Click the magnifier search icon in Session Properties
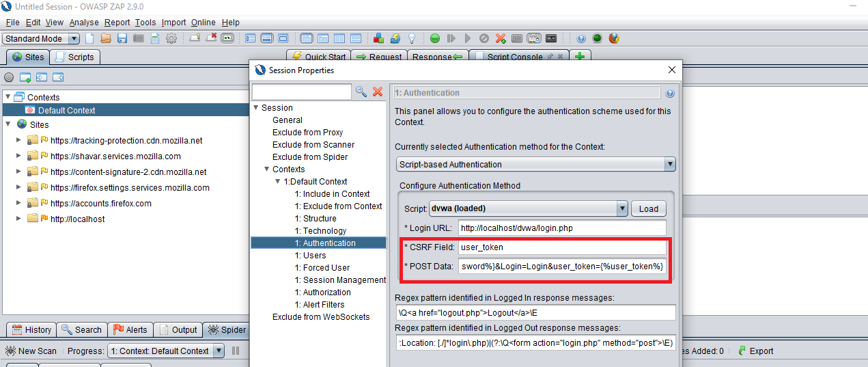The image size is (868, 367). click(361, 92)
